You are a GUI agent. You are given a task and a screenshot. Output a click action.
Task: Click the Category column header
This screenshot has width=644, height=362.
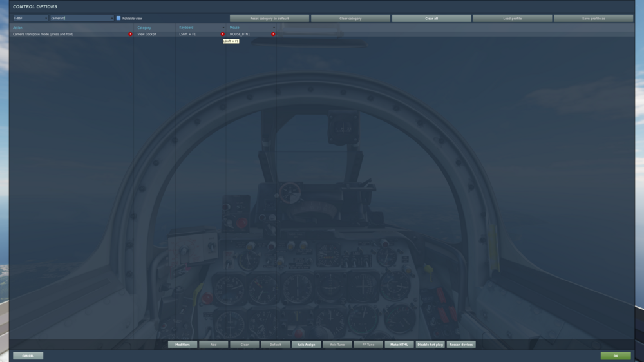(144, 28)
